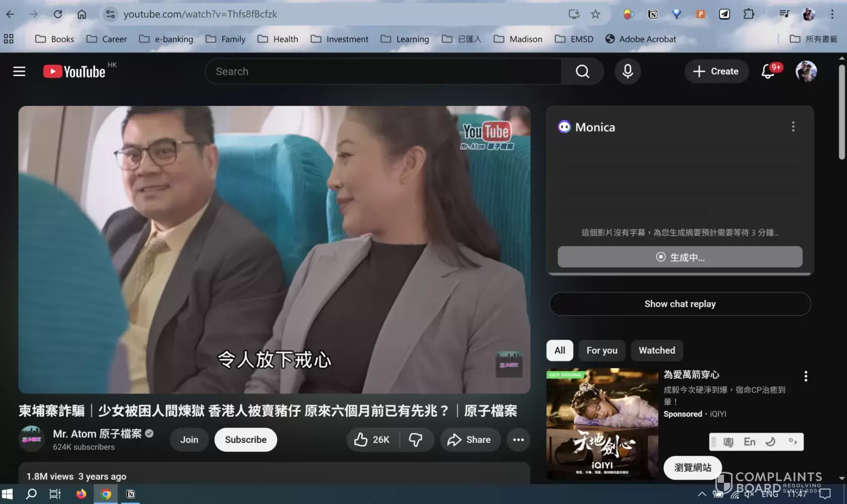The image size is (847, 504).
Task: Click Show chat replay button
Action: [x=680, y=304]
